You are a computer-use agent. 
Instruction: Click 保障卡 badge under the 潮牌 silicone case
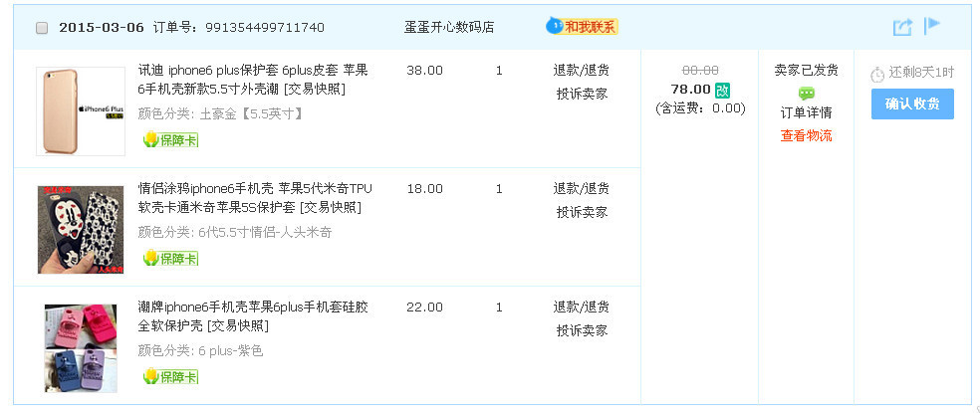pyautogui.click(x=170, y=376)
